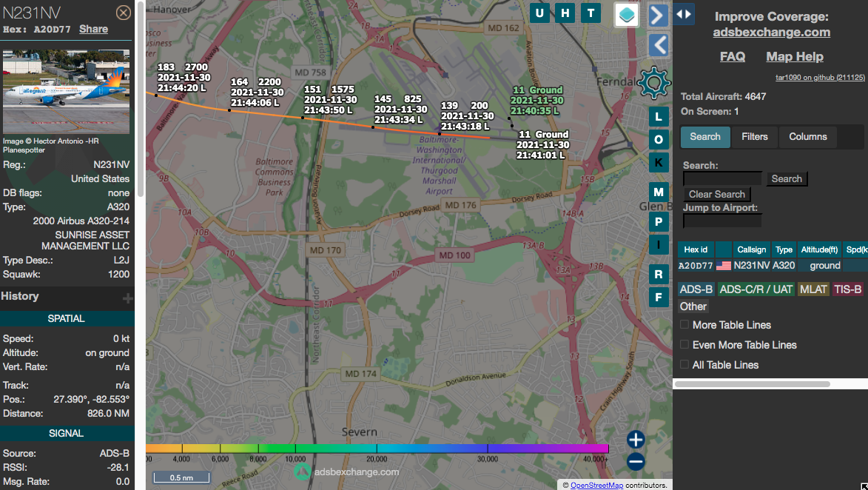
Task: Switch to the Search tab
Action: 704,137
